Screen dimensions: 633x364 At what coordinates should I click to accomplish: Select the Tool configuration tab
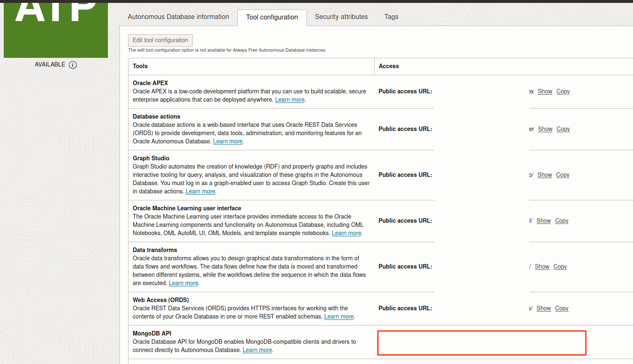point(272,17)
